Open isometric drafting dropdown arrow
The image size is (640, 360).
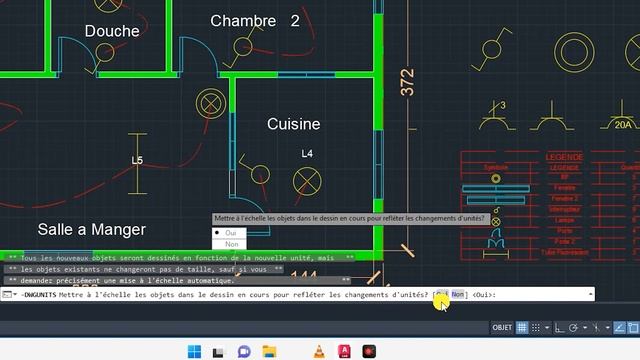point(607,327)
